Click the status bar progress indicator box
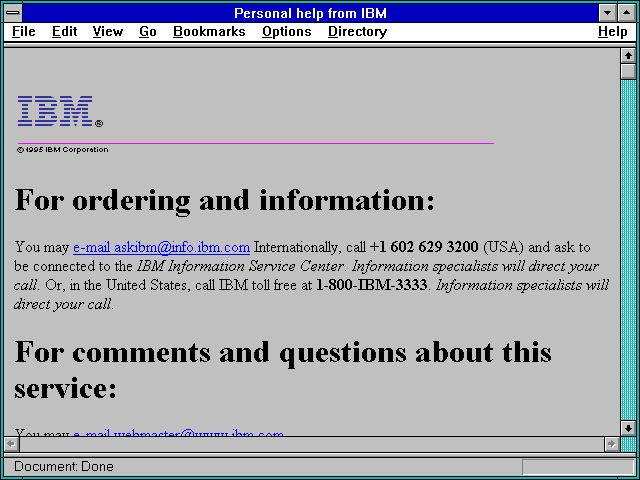This screenshot has height=480, width=640. coord(578,467)
